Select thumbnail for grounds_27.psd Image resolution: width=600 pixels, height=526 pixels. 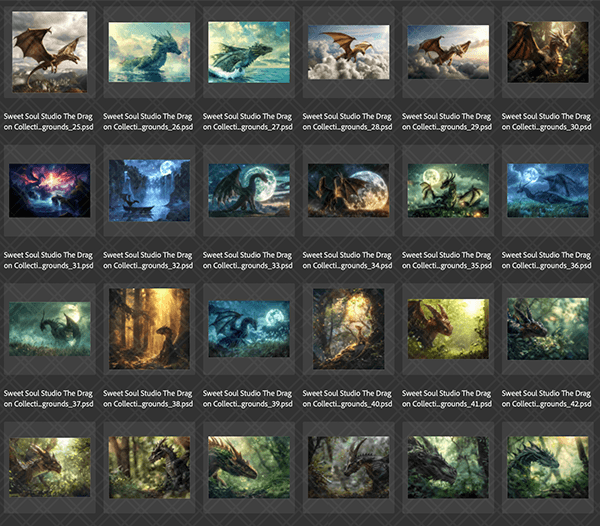pos(249,52)
